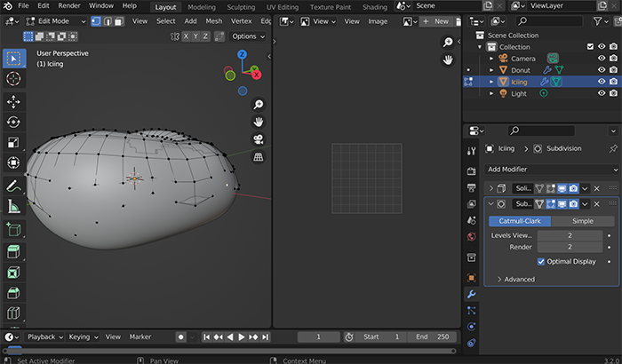Viewport: 622px width, 364px height.
Task: Jump to the timeline end frame
Action: (264, 337)
